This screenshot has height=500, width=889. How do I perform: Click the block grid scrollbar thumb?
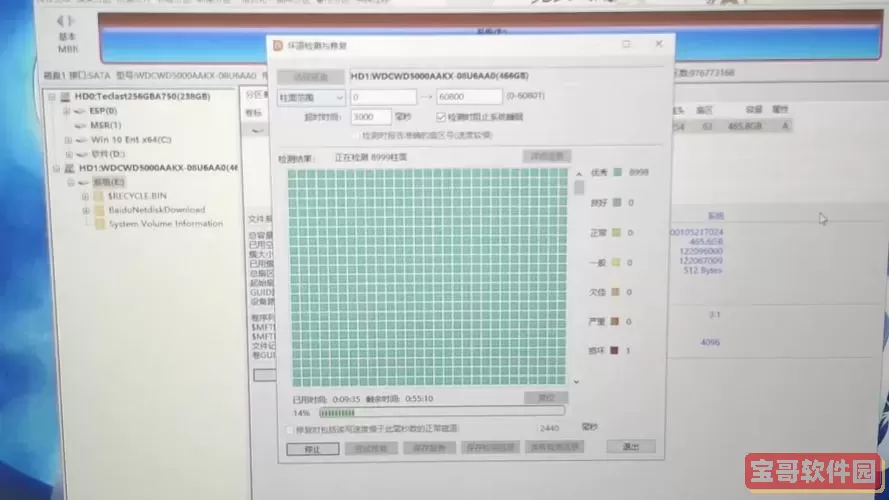coord(578,188)
